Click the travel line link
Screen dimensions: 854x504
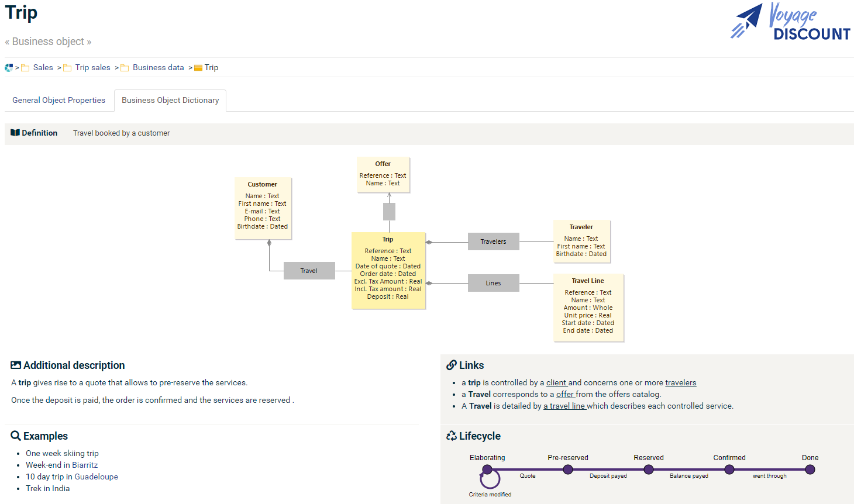click(564, 406)
